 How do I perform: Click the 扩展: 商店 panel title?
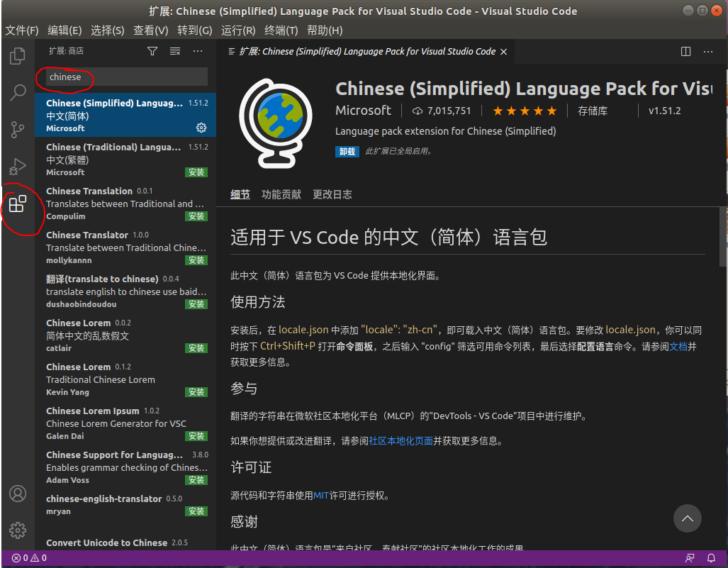coord(67,51)
